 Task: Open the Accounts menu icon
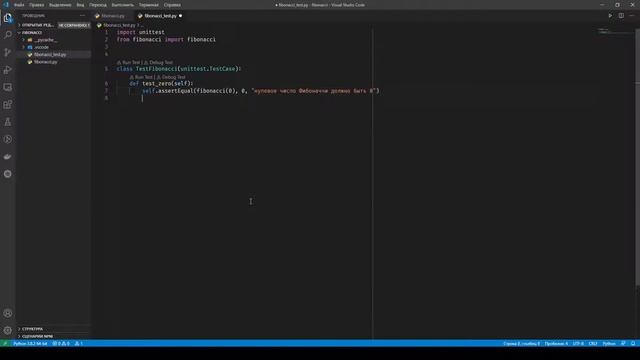click(x=8, y=313)
